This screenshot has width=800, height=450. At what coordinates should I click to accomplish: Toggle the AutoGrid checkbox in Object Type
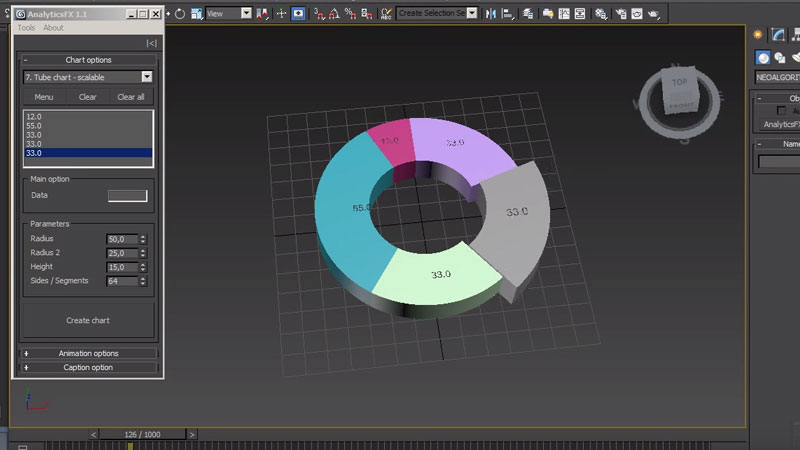(781, 111)
